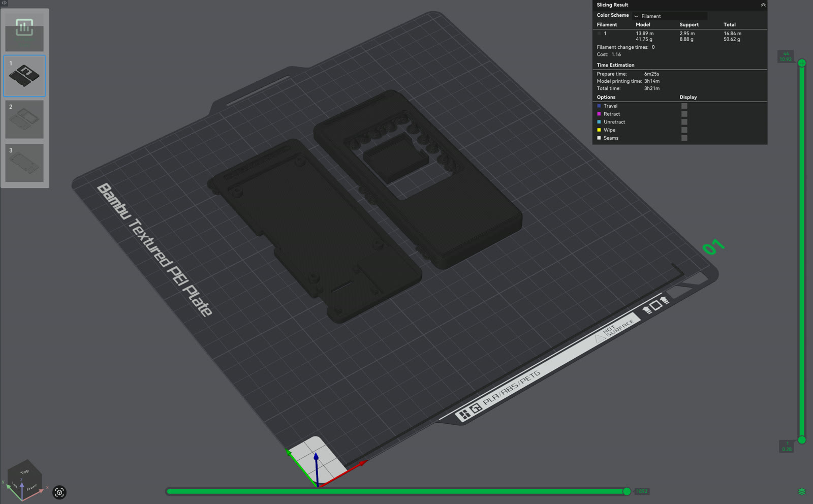Click the green 01 plate number
The image size is (813, 504).
(713, 246)
